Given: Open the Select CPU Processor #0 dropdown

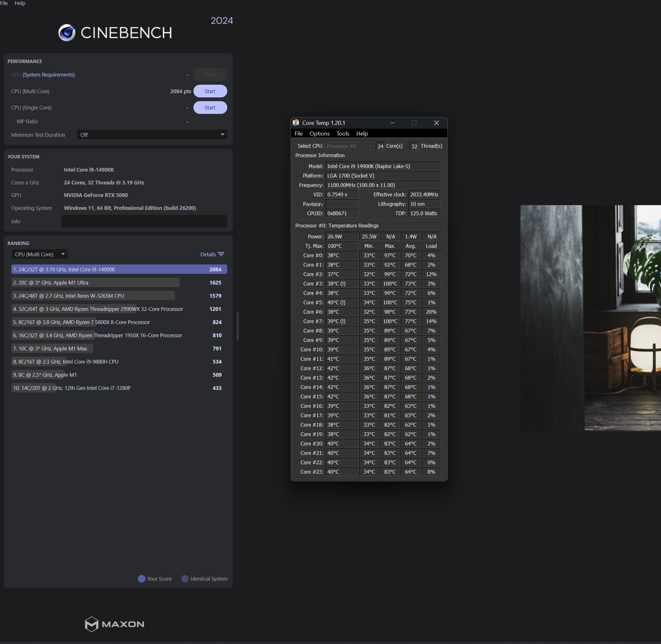Looking at the screenshot, I should tap(349, 146).
